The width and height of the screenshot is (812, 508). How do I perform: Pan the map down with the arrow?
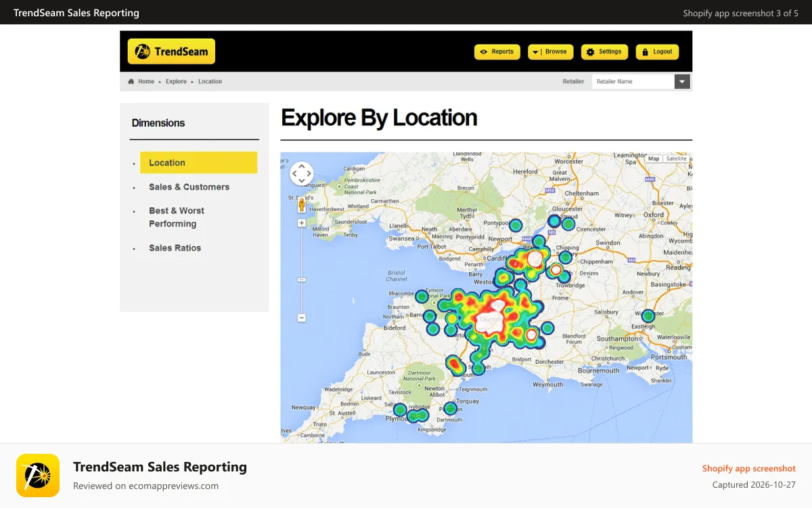point(302,181)
